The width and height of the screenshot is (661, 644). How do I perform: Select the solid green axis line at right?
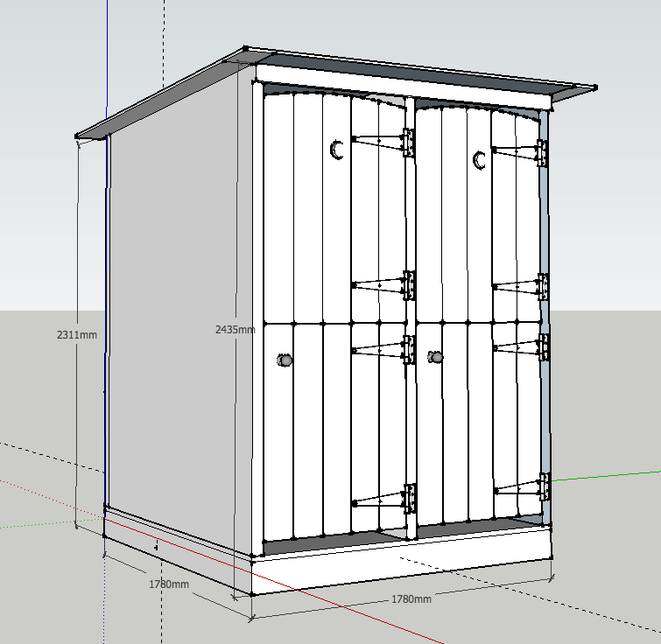613,476
